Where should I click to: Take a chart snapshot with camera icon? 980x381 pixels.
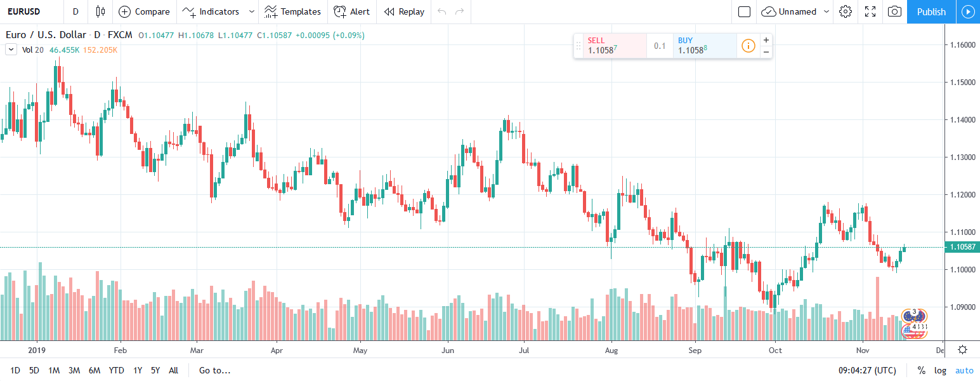[x=894, y=11]
